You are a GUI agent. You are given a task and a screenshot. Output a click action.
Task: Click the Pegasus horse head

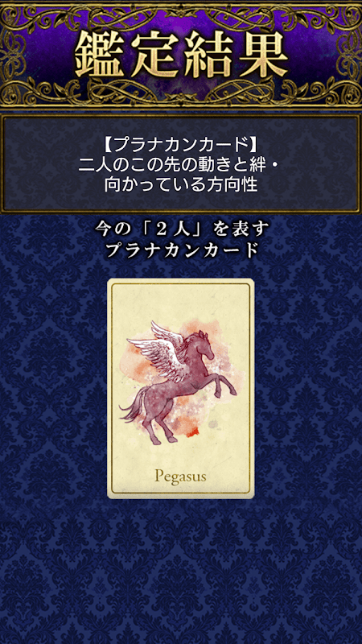tap(205, 345)
